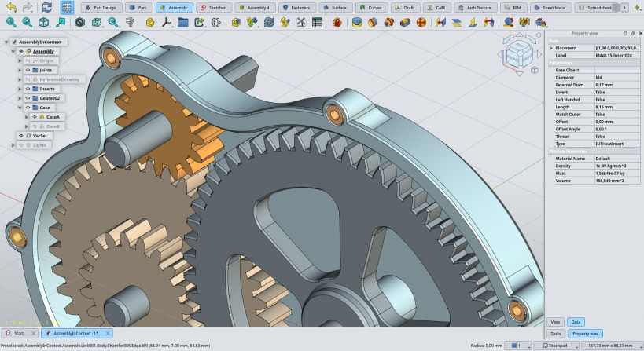This screenshot has width=644, height=351.
Task: Click the Redo arrow icon
Action: coord(28,7)
